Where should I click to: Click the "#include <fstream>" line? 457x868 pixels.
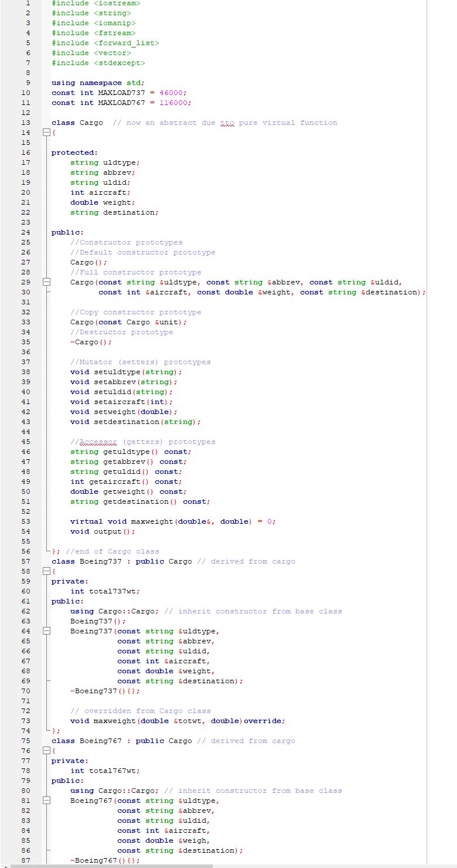tap(94, 33)
